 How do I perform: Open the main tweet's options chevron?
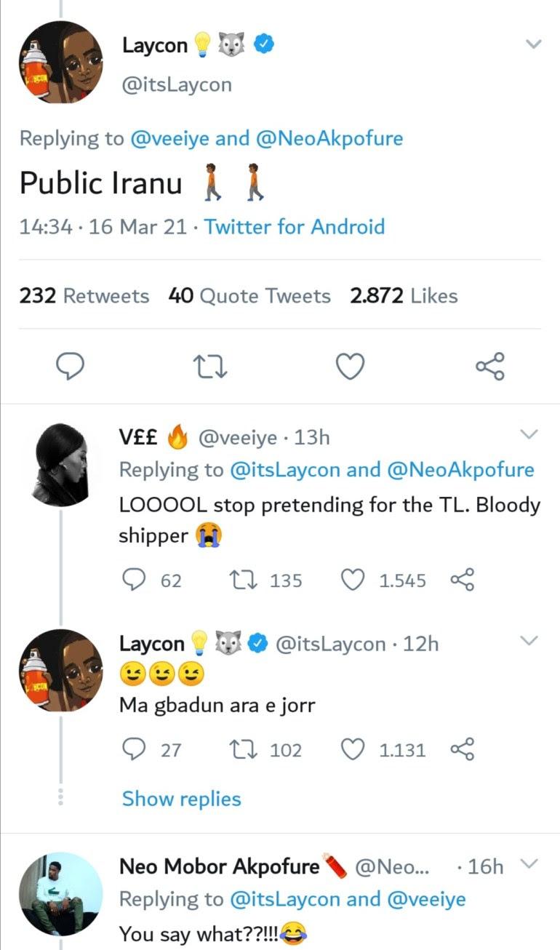pyautogui.click(x=533, y=45)
